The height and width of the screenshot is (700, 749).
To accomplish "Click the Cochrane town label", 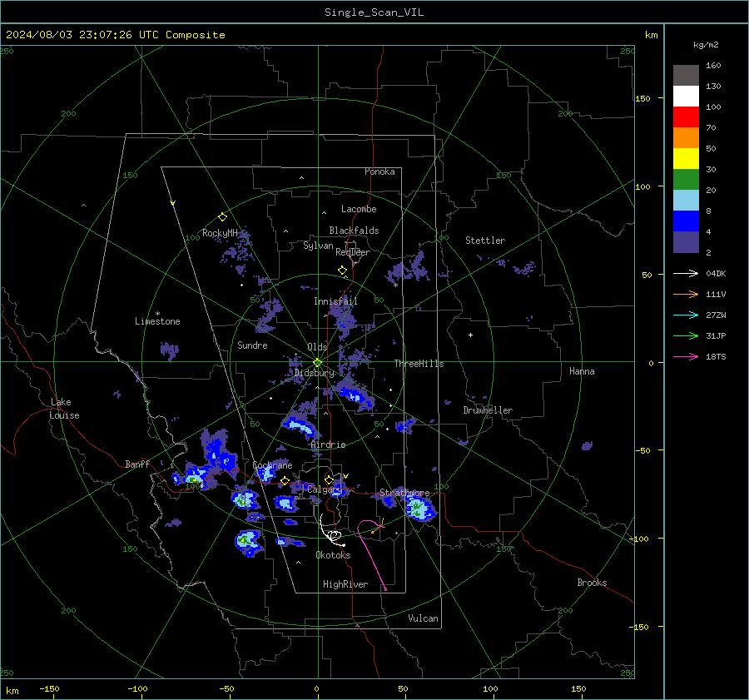I will (x=272, y=465).
